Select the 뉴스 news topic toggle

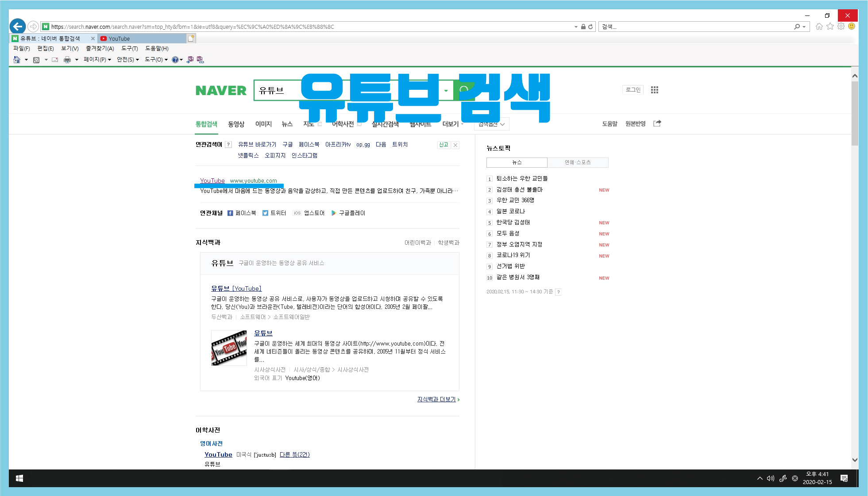click(x=517, y=162)
